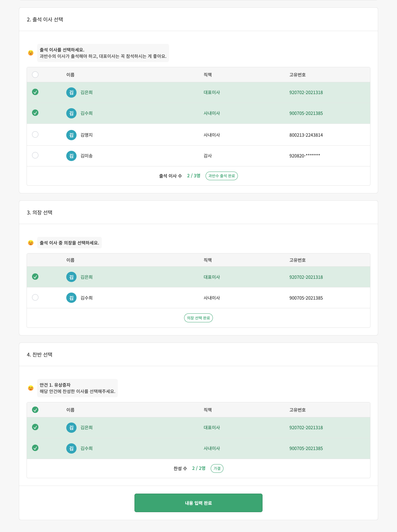Viewport: 397px width, 532px height.
Task: Click the 가결 status badge
Action: click(217, 469)
